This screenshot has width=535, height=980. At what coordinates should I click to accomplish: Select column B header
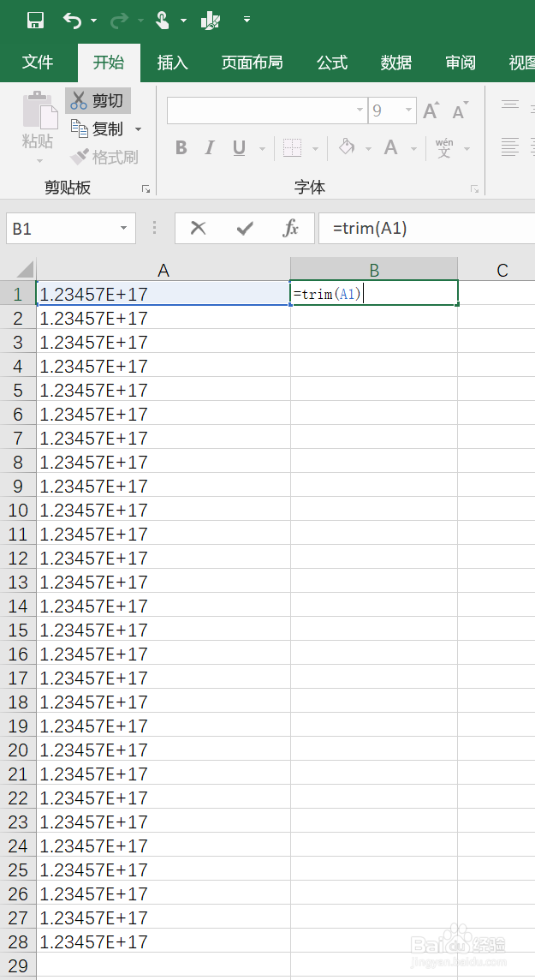click(x=374, y=269)
